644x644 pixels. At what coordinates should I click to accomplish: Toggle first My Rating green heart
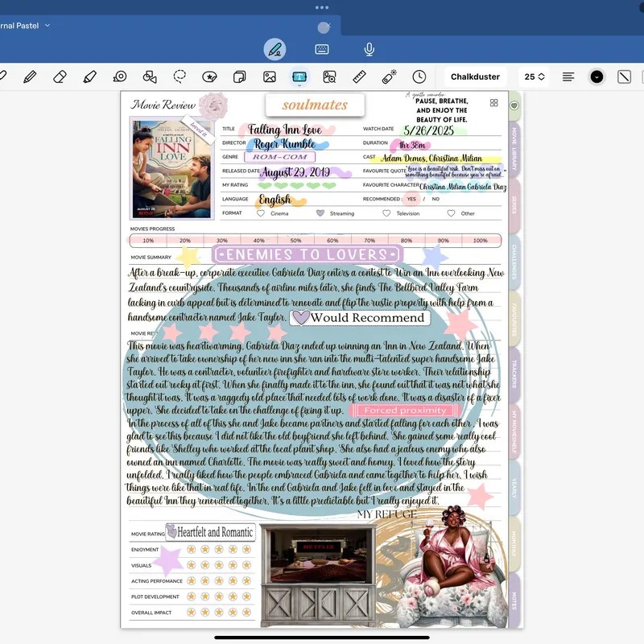tap(265, 185)
